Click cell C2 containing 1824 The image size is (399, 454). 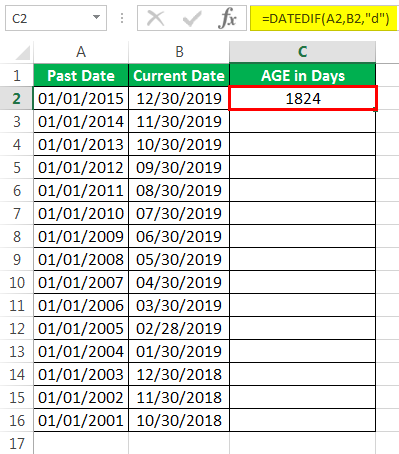click(x=303, y=98)
